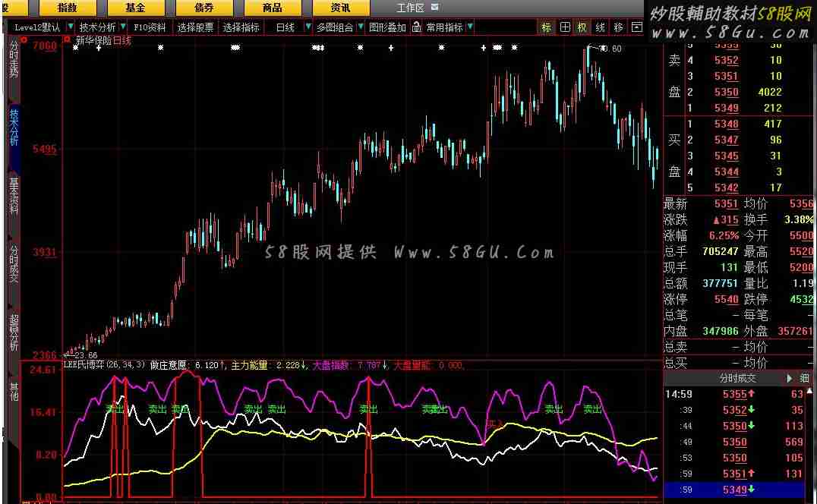The height and width of the screenshot is (504, 817).
Task: Click the lock icon beside 图形叠加
Action: [416, 27]
